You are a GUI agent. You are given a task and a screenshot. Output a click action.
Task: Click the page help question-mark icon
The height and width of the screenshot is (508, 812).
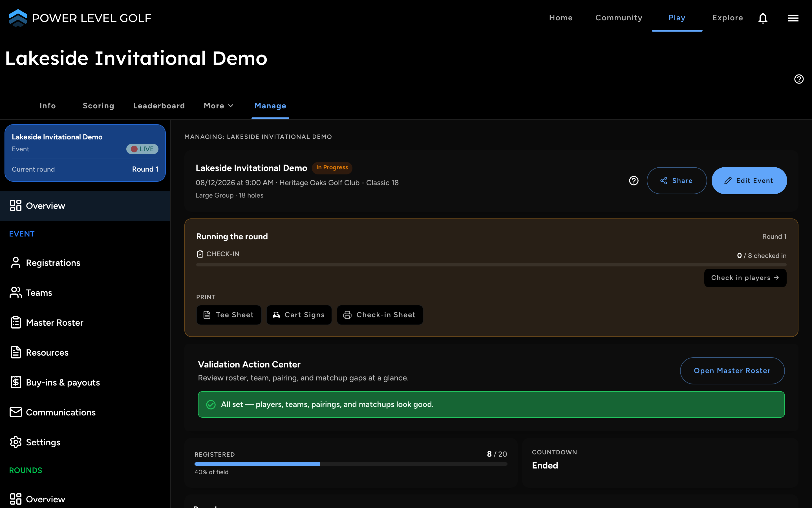799,79
